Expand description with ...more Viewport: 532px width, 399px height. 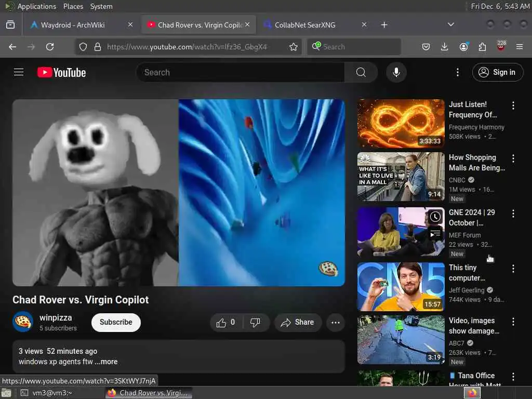pyautogui.click(x=106, y=362)
